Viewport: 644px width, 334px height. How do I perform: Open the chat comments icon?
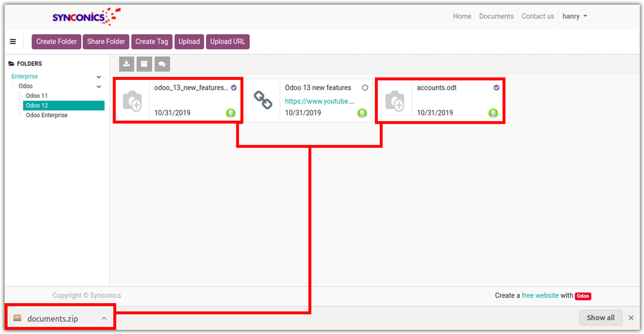click(x=162, y=64)
